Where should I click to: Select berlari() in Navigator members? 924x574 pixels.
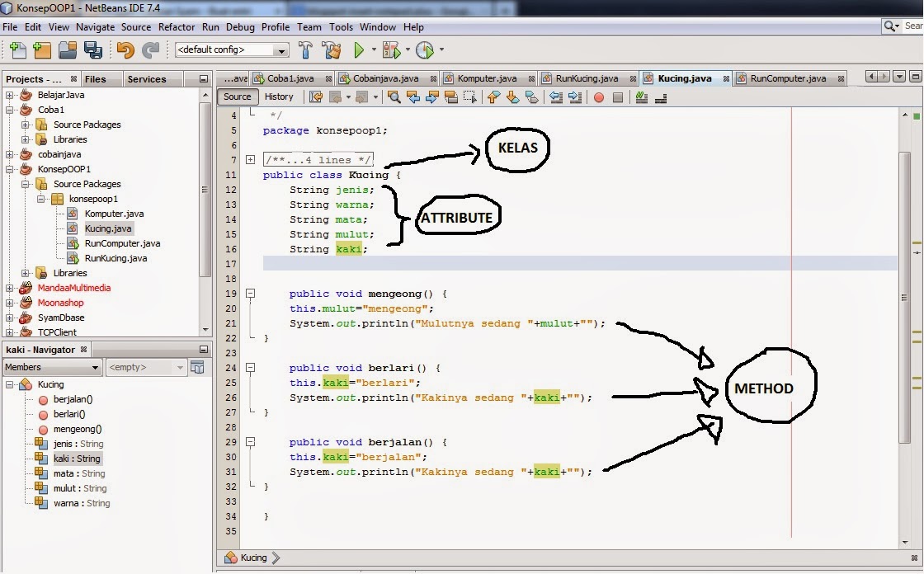69,414
